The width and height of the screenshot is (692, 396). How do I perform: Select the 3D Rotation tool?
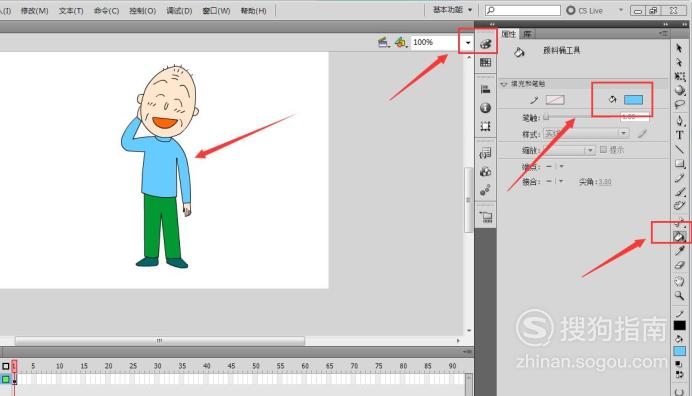pyautogui.click(x=680, y=90)
